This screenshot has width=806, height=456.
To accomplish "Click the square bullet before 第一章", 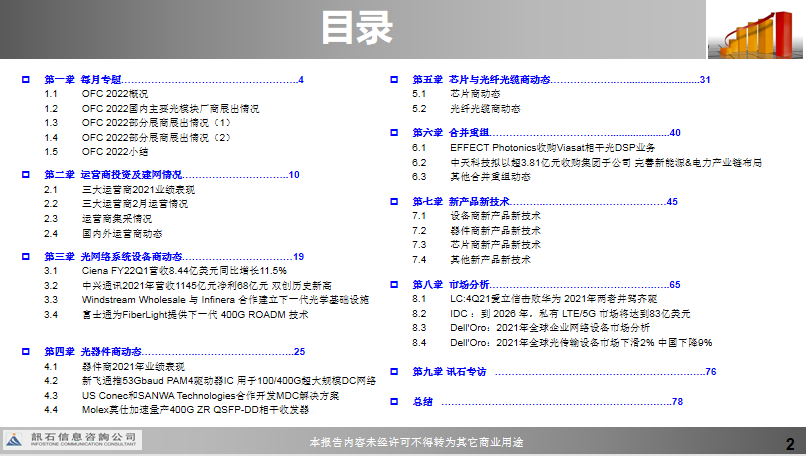I will [x=26, y=79].
